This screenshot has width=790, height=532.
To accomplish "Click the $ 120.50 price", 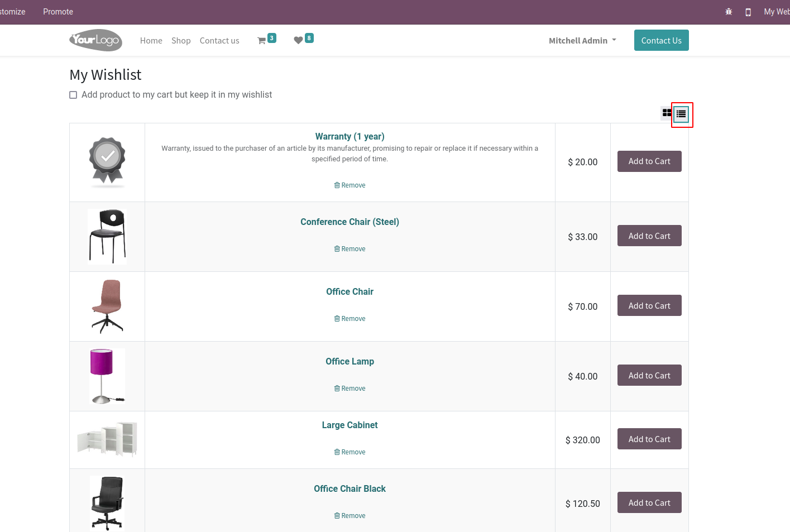I will (582, 504).
